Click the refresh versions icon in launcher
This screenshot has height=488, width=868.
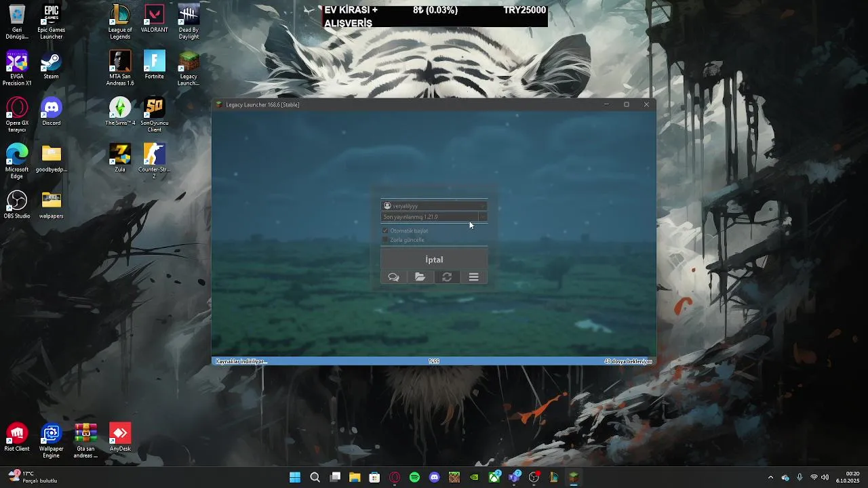(x=447, y=277)
